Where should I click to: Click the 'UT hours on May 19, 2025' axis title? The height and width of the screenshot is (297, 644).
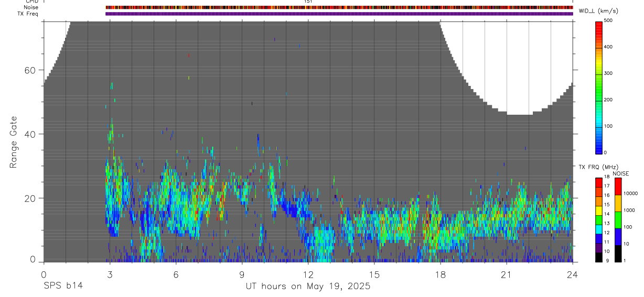[308, 287]
